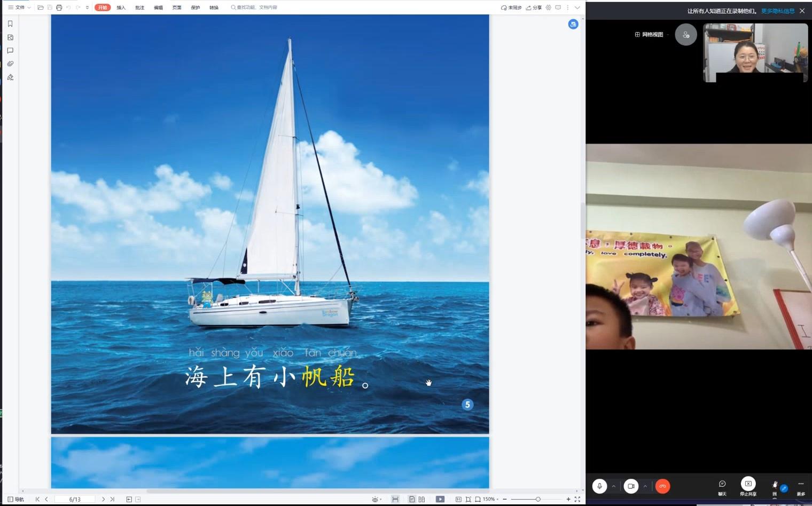Open comments panel in left sidebar

click(10, 51)
